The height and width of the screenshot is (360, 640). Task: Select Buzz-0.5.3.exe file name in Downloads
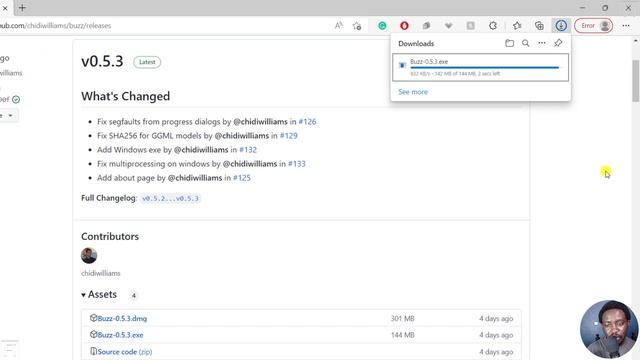(x=429, y=62)
